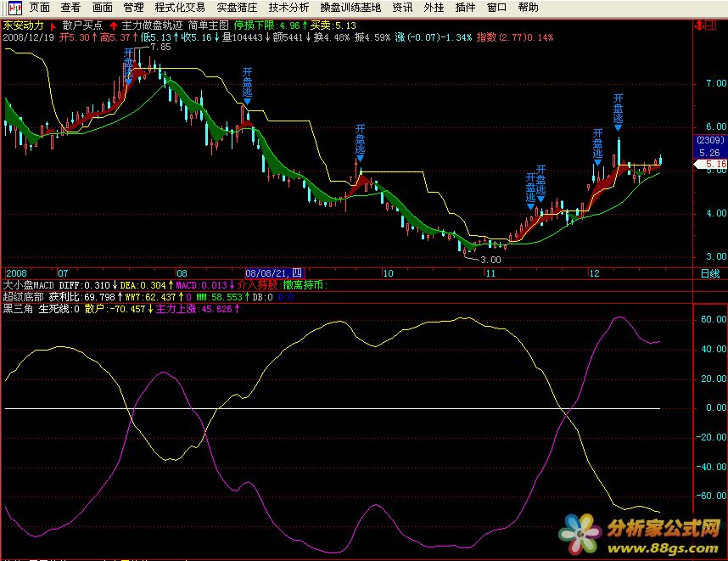
Task: Click the WW7:62.437 value
Action: (x=150, y=297)
